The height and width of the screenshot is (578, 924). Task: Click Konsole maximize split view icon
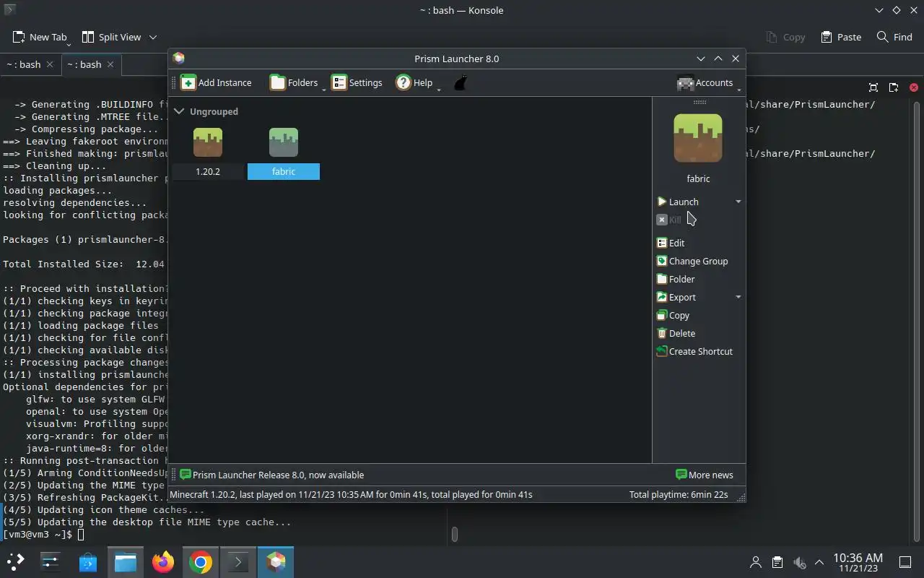point(873,87)
